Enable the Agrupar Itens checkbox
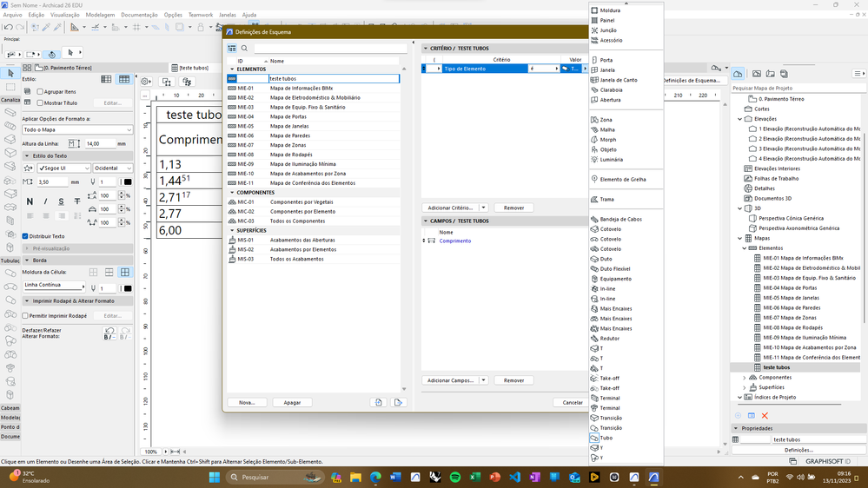 point(40,91)
